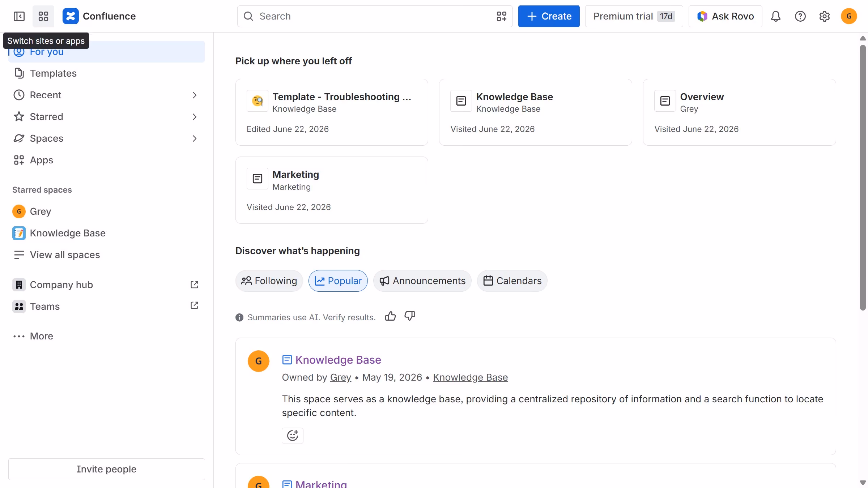Click the Grey owner link
Screen dimensions: 868x488
pyautogui.click(x=340, y=377)
